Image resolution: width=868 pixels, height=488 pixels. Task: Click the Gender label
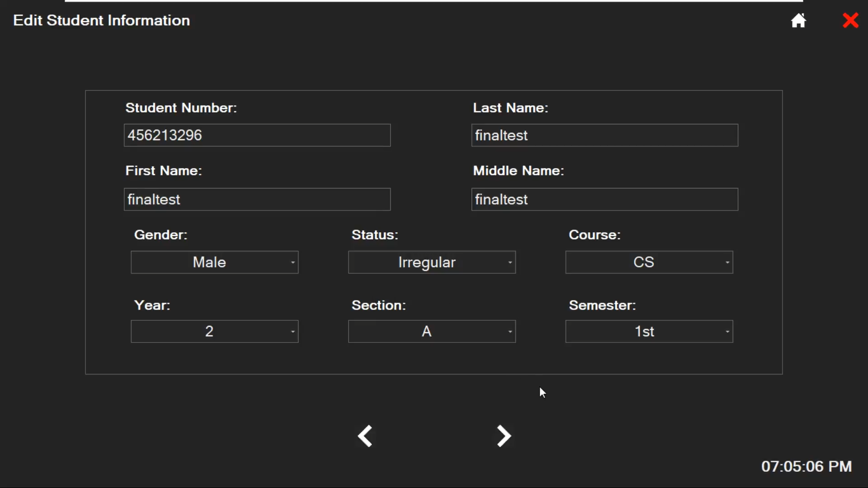[160, 235]
